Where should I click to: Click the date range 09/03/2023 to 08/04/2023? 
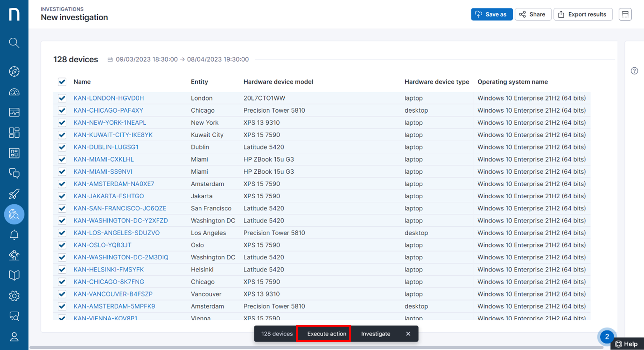click(x=182, y=59)
